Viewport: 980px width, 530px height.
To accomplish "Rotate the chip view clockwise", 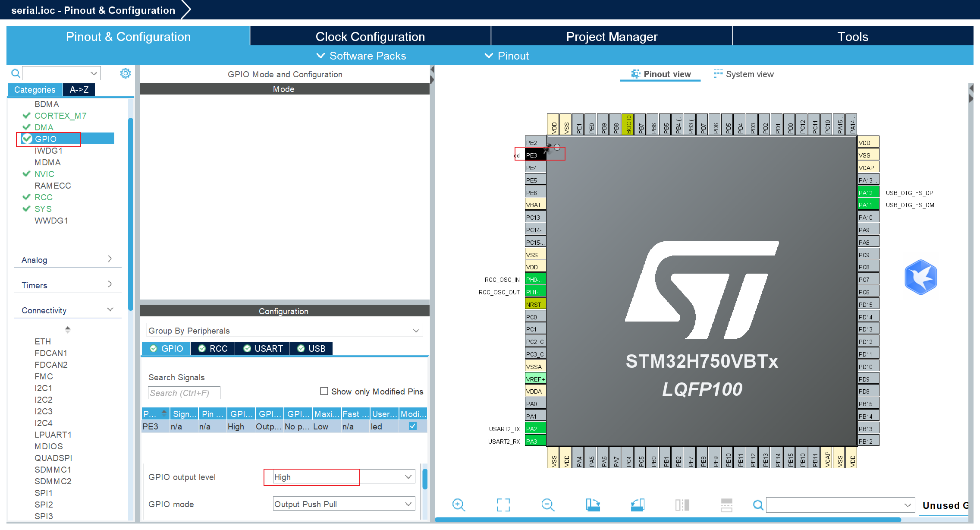I will [593, 505].
